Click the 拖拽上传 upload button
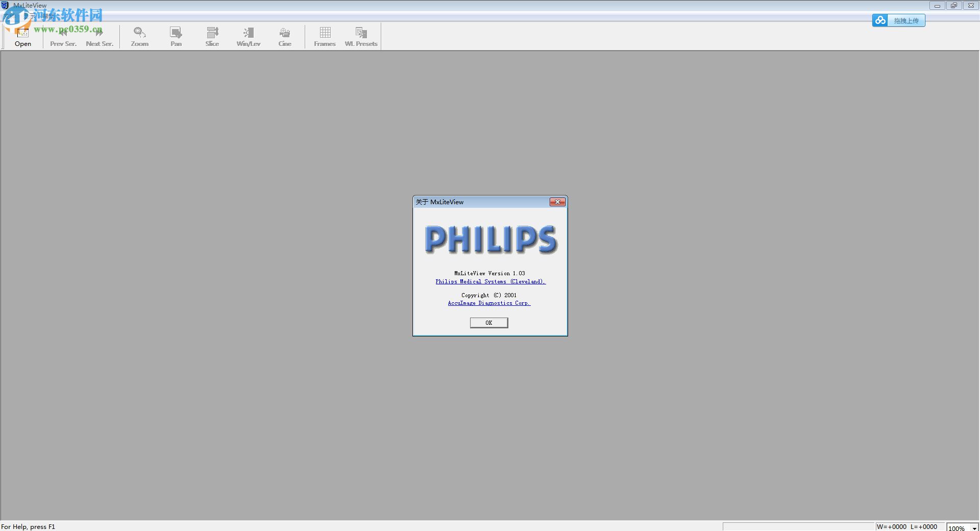This screenshot has width=980, height=531. coord(908,20)
